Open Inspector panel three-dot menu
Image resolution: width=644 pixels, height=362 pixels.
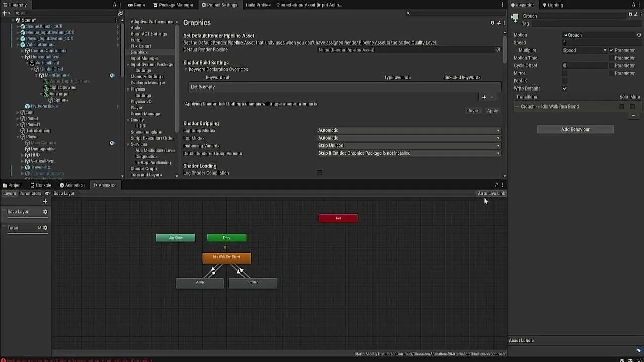pyautogui.click(x=640, y=5)
